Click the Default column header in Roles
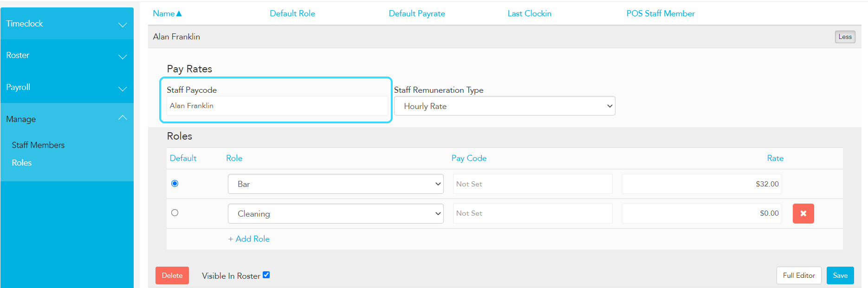Image resolution: width=868 pixels, height=288 pixels. pyautogui.click(x=183, y=158)
